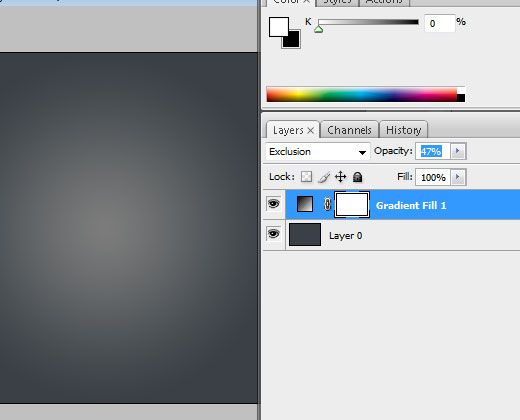This screenshot has height=420, width=520.
Task: Click the Fill 100% input field
Action: pyautogui.click(x=432, y=177)
